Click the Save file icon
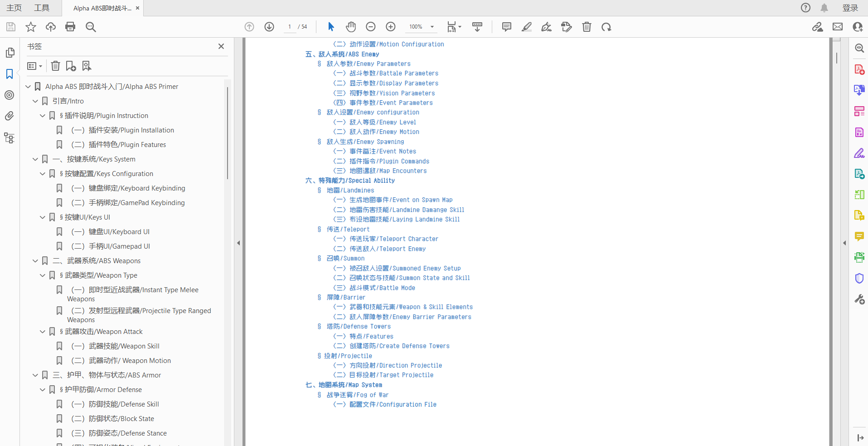The height and width of the screenshot is (446, 868). [x=11, y=27]
